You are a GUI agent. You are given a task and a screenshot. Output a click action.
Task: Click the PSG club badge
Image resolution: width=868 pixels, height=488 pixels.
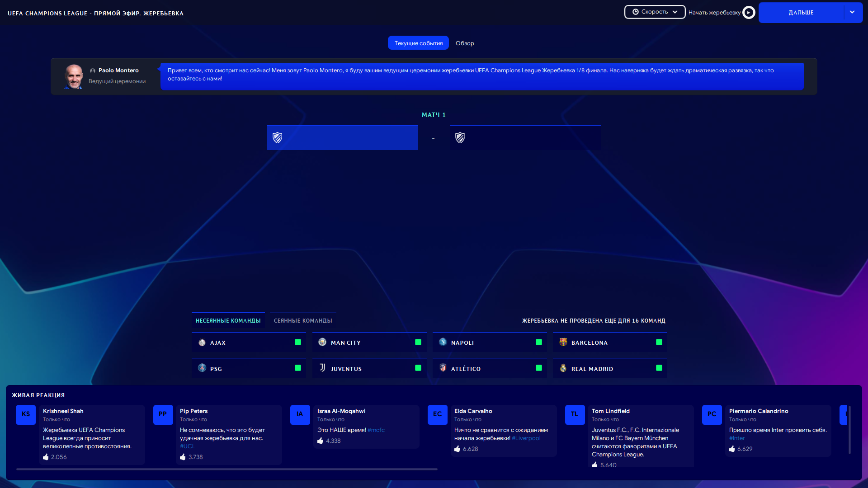(x=202, y=368)
